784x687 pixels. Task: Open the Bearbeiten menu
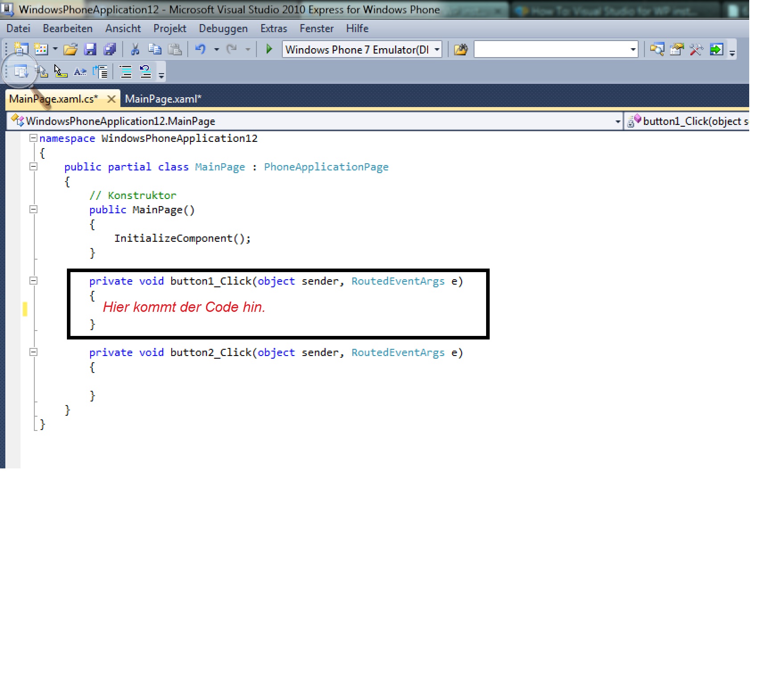click(68, 29)
